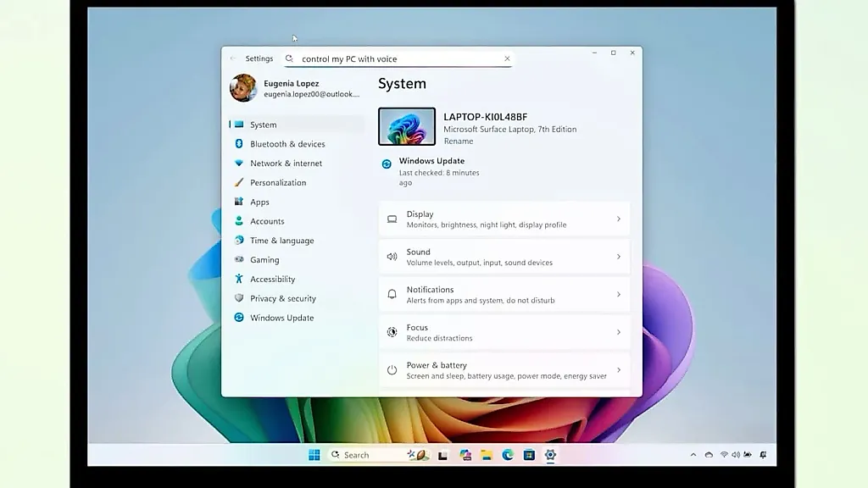Click the Accounts person icon
The image size is (868, 488).
tap(238, 221)
